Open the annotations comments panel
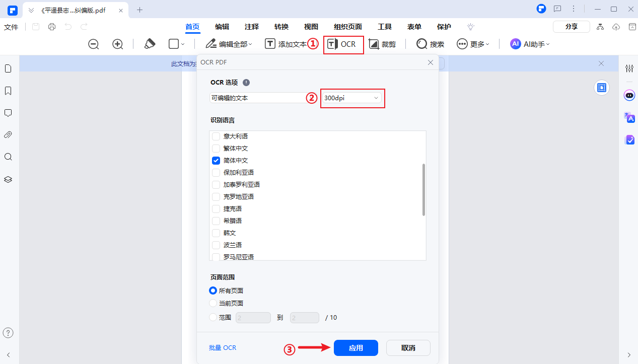Screen dimensions: 638x364 pos(8,112)
